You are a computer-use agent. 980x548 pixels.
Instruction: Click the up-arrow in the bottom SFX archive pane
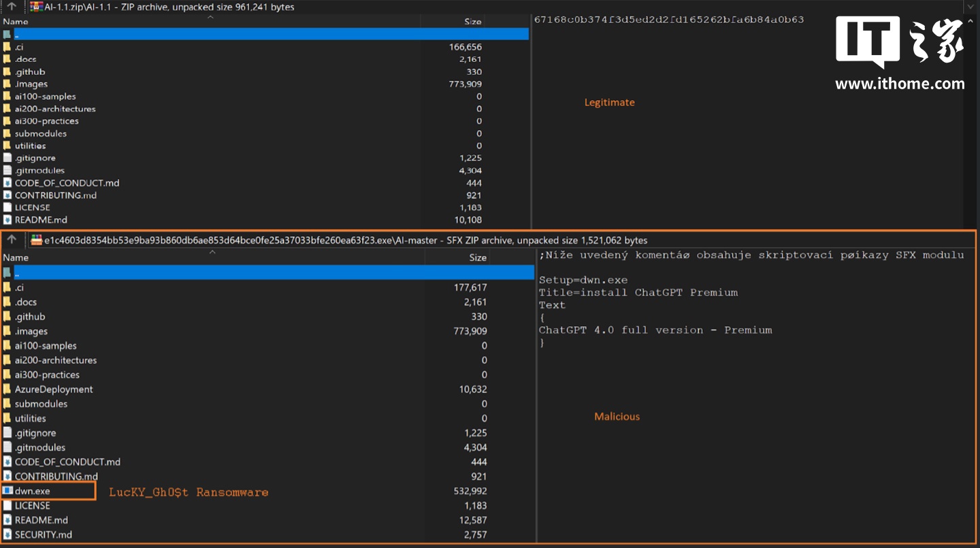pos(12,240)
